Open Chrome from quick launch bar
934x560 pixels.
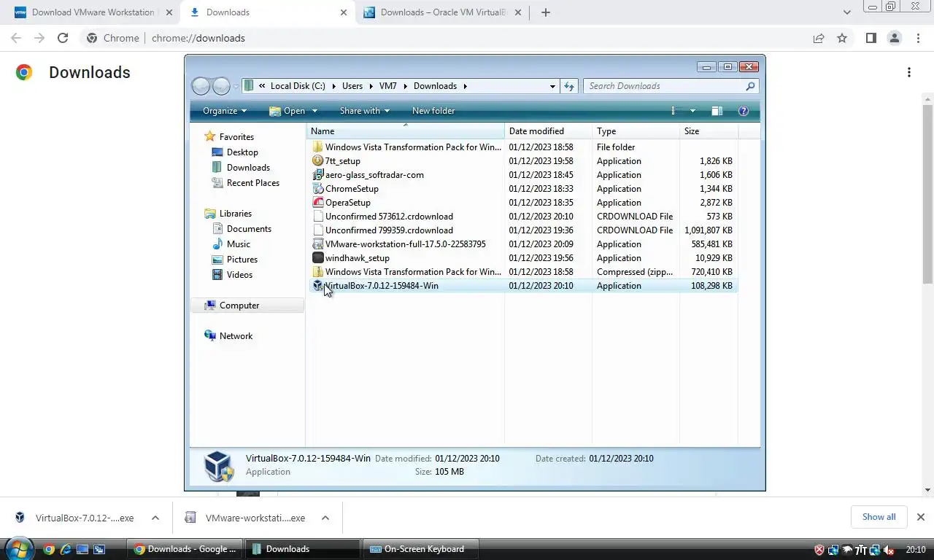click(49, 549)
